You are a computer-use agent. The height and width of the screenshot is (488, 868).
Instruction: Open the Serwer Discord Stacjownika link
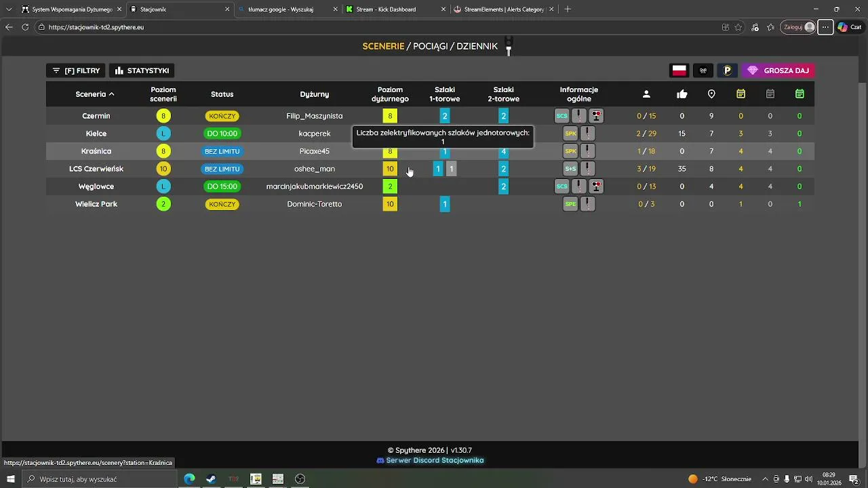pyautogui.click(x=430, y=460)
